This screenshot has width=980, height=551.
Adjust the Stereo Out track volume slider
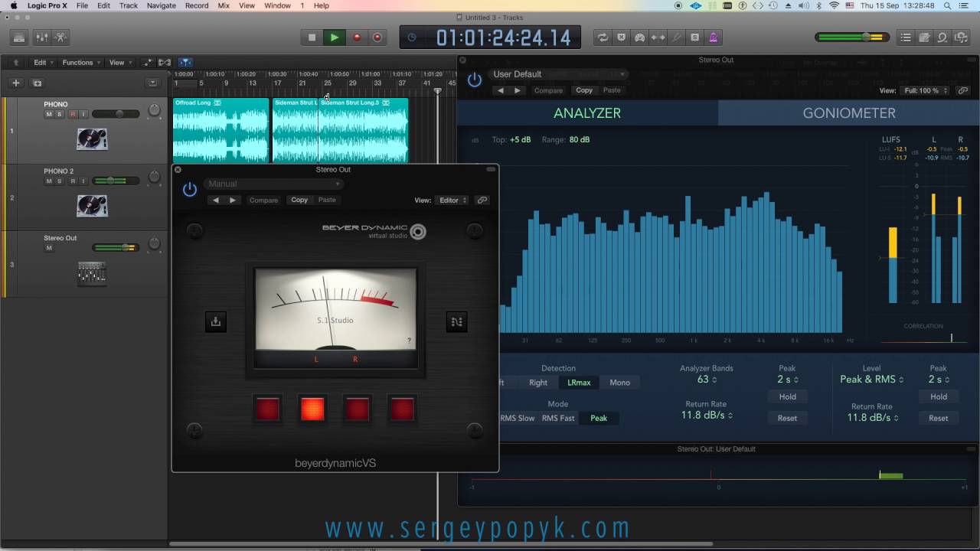point(116,248)
